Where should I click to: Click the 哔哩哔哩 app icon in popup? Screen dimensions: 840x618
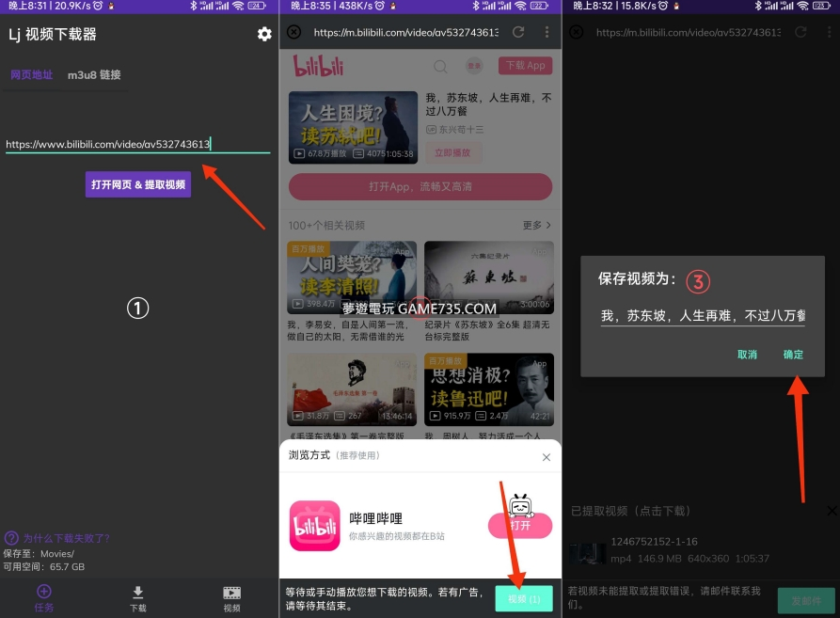[x=315, y=526]
